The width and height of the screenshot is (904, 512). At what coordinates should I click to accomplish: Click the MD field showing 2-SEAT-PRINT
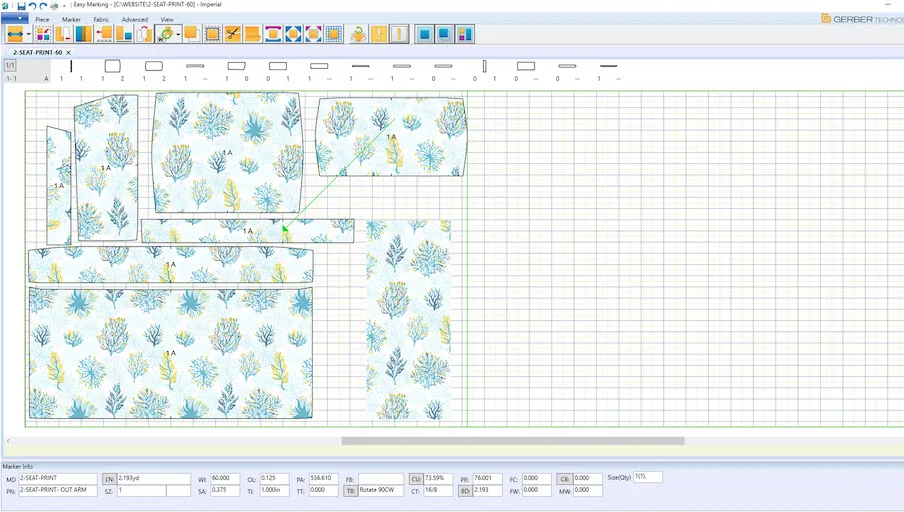(58, 479)
